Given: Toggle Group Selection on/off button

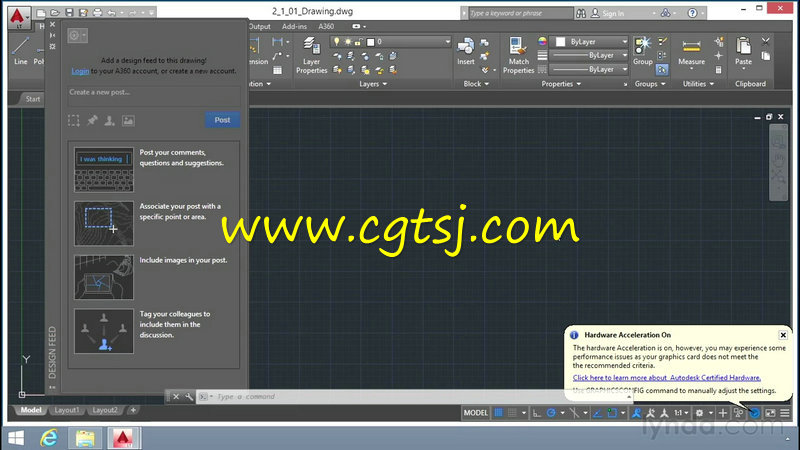Looking at the screenshot, I should click(662, 69).
